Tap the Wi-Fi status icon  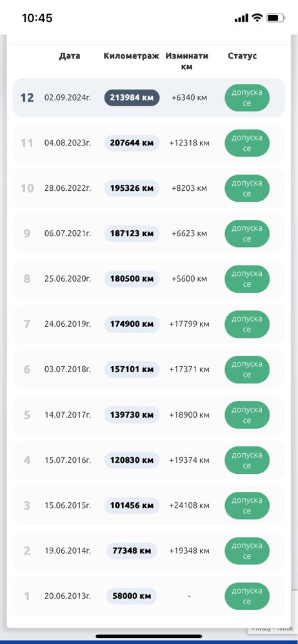point(257,17)
